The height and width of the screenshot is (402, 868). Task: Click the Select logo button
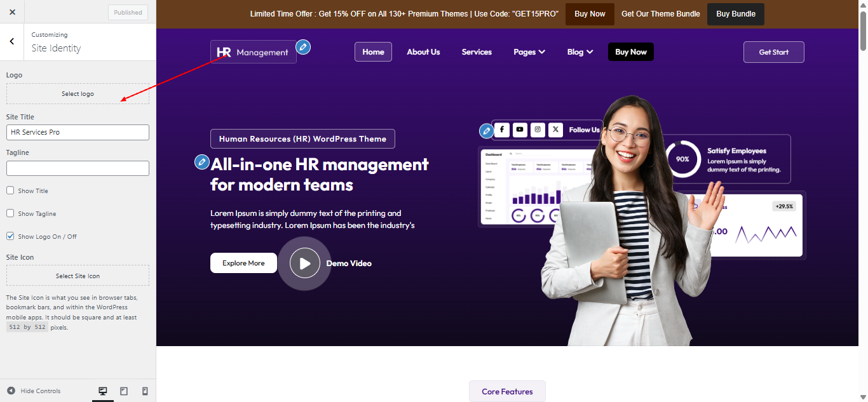click(78, 94)
